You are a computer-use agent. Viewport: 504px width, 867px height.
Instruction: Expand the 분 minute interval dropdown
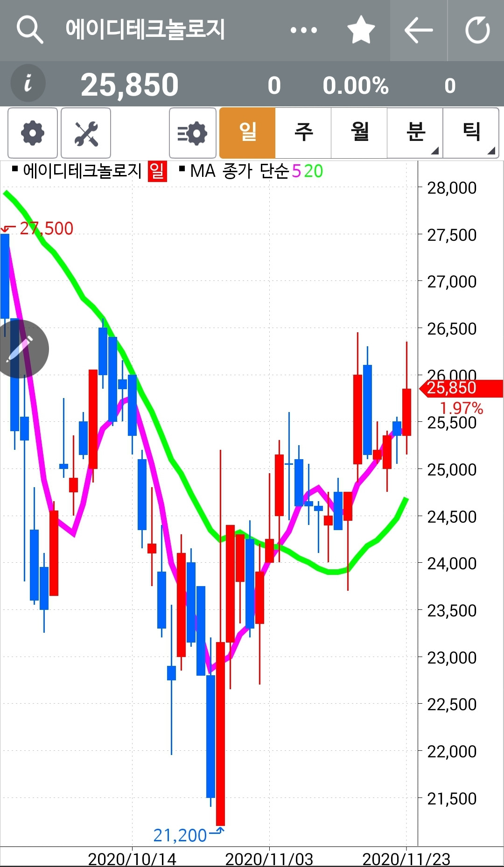pyautogui.click(x=415, y=133)
